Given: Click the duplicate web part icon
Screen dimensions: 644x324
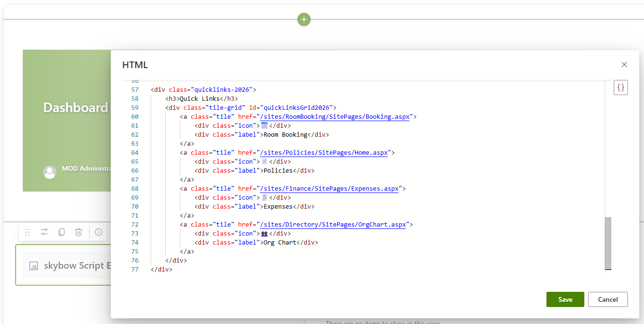Looking at the screenshot, I should (62, 232).
